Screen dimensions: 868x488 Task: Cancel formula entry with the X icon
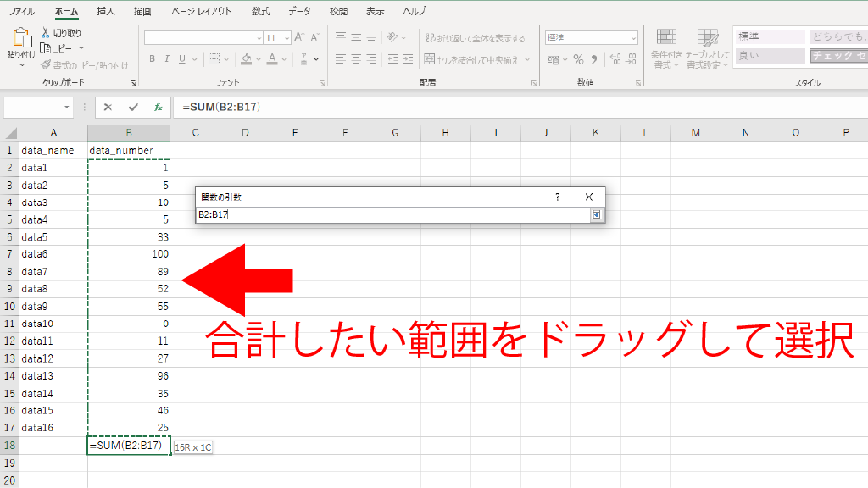[108, 108]
